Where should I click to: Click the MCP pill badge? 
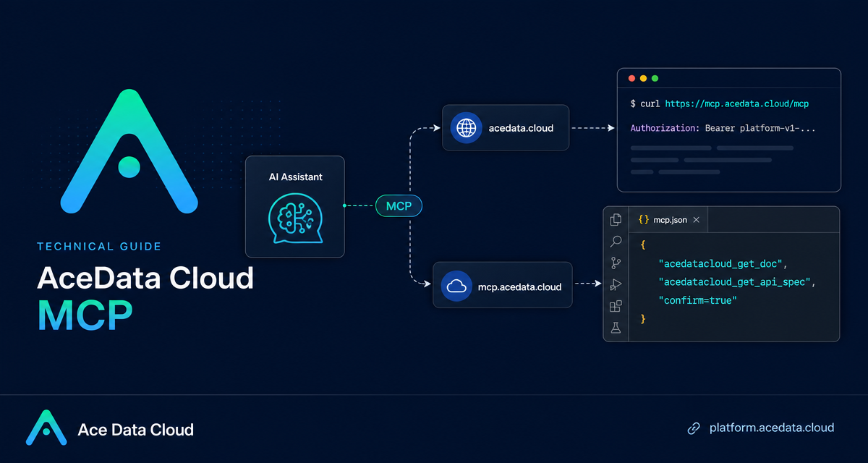pyautogui.click(x=399, y=206)
